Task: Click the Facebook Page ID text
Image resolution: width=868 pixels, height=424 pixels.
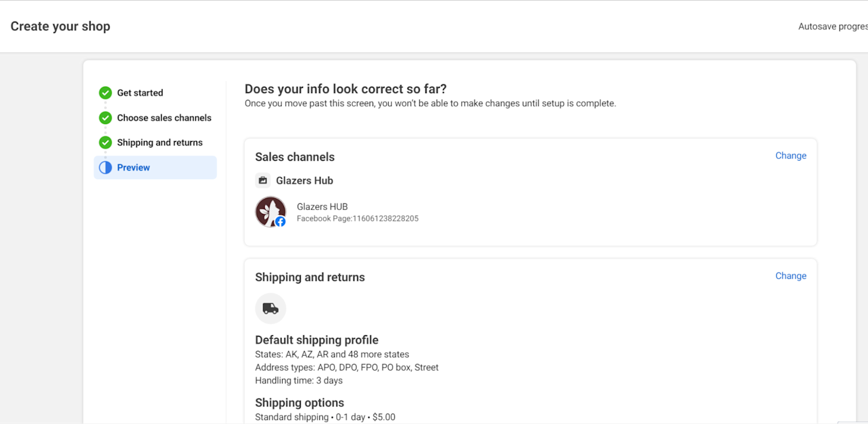Action: click(x=358, y=219)
